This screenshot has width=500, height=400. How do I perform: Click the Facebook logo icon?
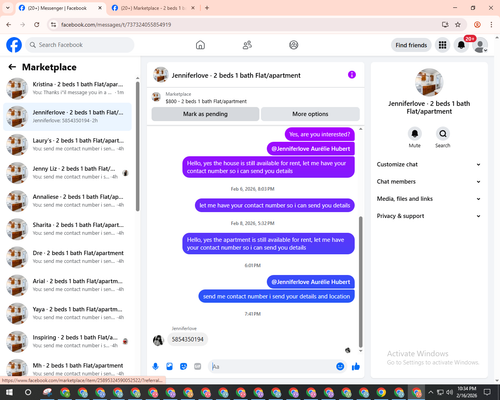(14, 45)
